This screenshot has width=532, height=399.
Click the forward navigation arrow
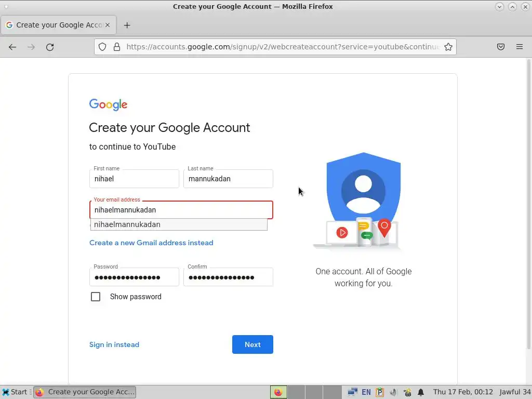click(31, 47)
